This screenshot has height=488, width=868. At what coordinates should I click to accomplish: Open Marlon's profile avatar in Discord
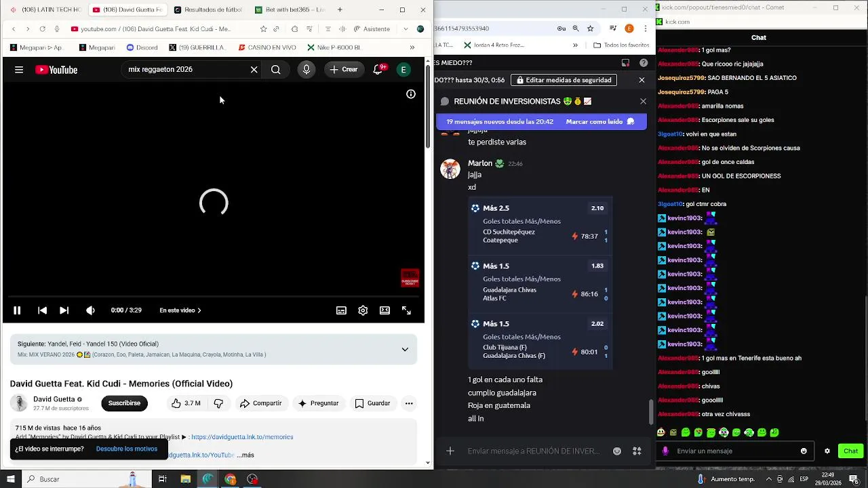pos(450,169)
